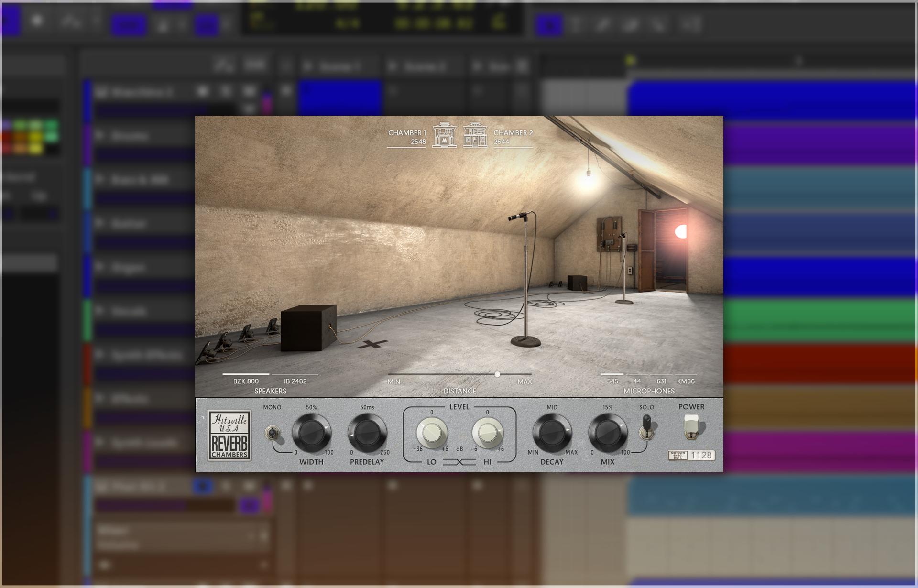Click the LO level knob
Image resolution: width=918 pixels, height=588 pixels.
pos(432,433)
